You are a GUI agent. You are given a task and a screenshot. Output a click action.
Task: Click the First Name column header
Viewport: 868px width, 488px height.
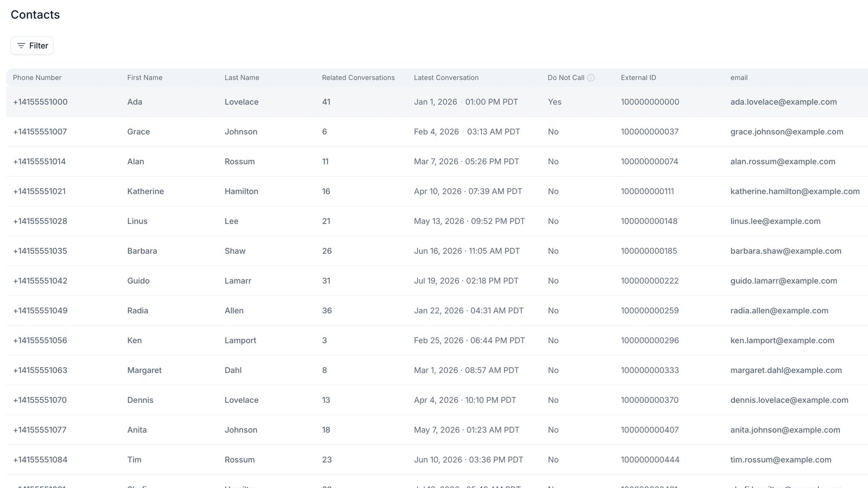coord(145,78)
